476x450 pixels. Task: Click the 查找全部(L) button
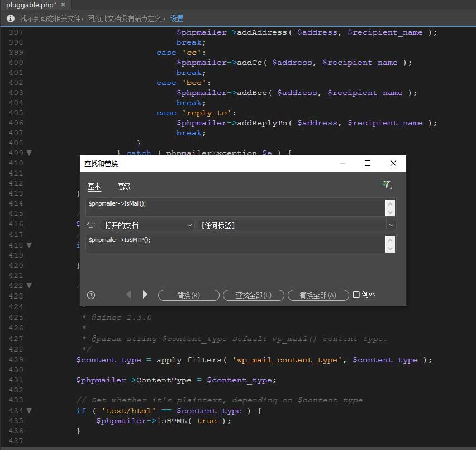(x=253, y=295)
